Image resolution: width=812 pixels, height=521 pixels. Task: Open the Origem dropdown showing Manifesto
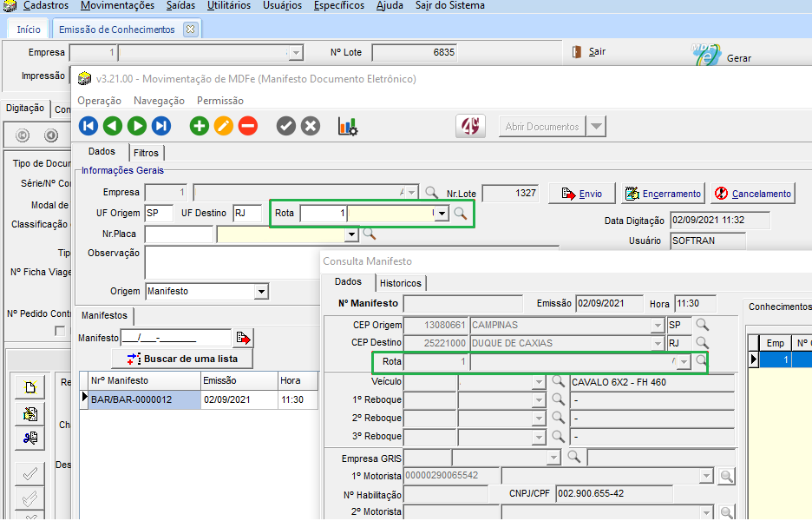261,292
